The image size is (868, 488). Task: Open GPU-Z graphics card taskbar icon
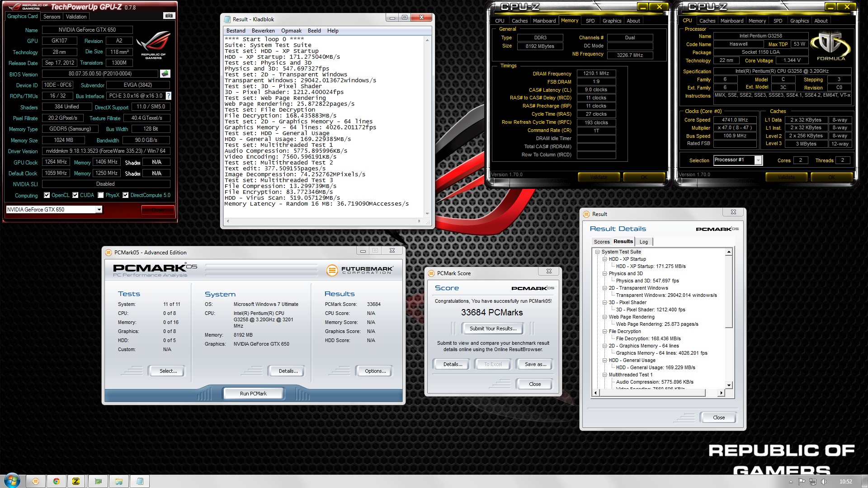pyautogui.click(x=98, y=481)
